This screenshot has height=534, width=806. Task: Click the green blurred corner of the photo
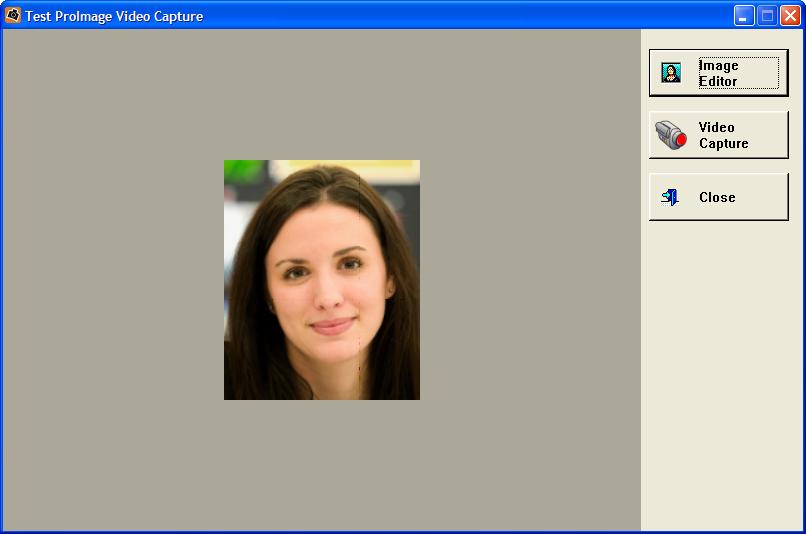[243, 171]
